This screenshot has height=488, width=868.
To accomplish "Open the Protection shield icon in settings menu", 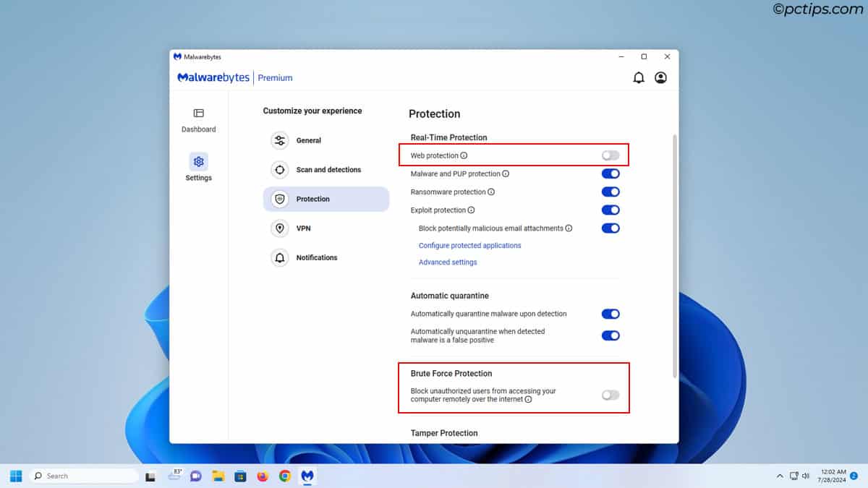I will click(x=279, y=199).
